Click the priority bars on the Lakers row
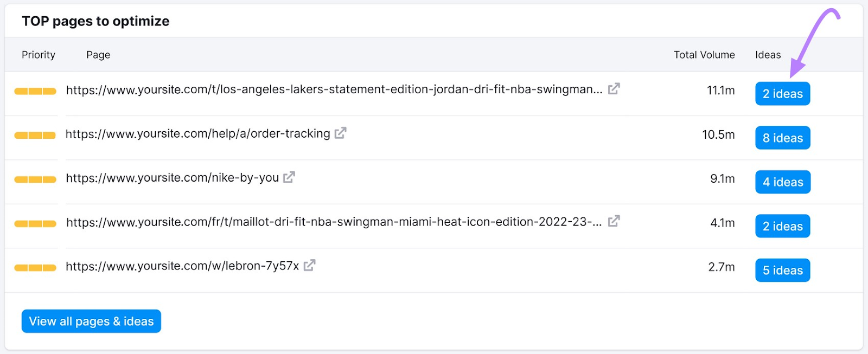The width and height of the screenshot is (868, 354). coord(34,91)
